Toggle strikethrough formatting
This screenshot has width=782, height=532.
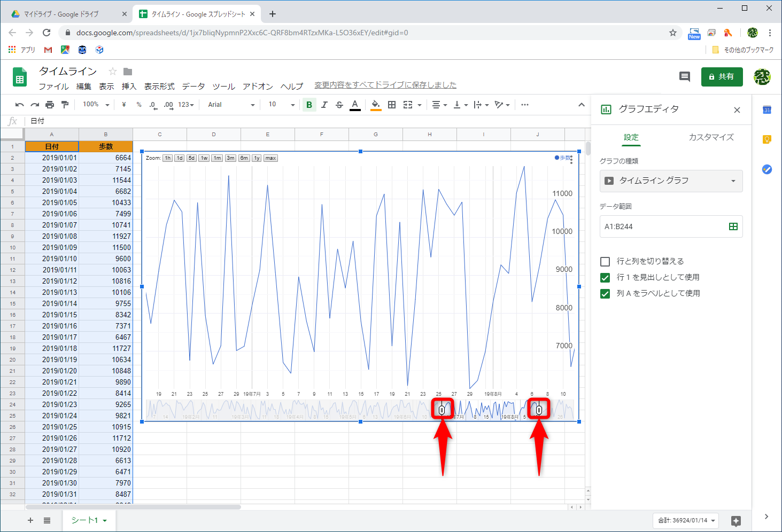[339, 105]
